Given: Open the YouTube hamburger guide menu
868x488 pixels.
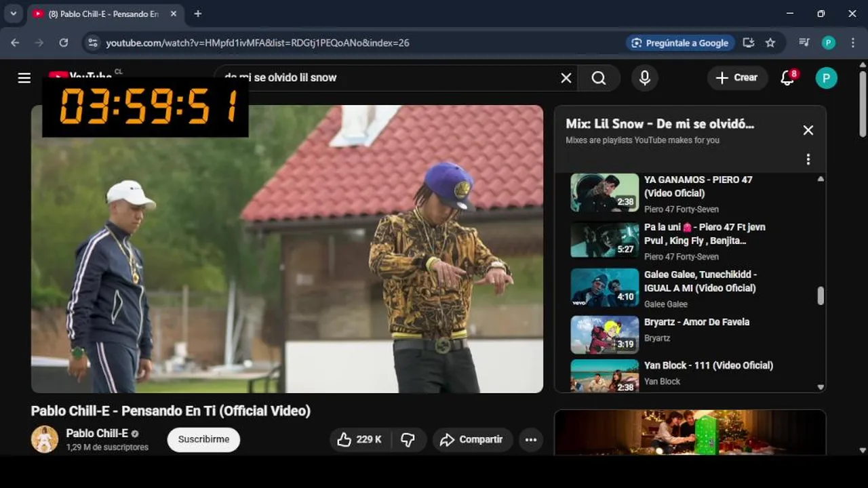Looking at the screenshot, I should pos(24,78).
